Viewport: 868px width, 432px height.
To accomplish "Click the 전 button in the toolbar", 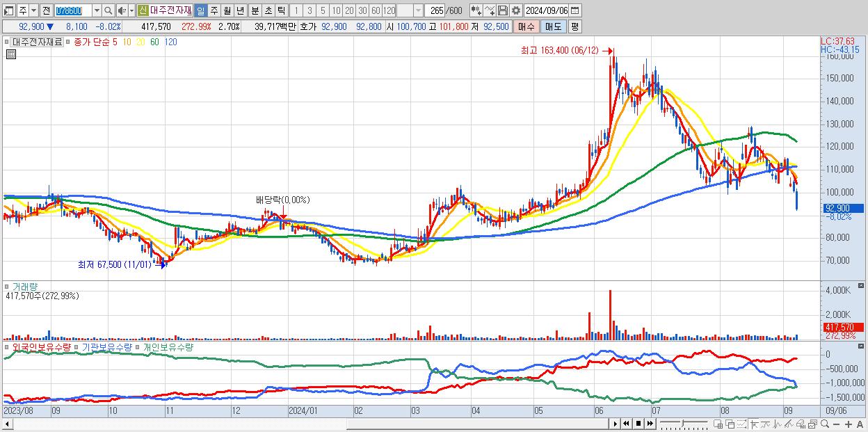I will 46,11.
